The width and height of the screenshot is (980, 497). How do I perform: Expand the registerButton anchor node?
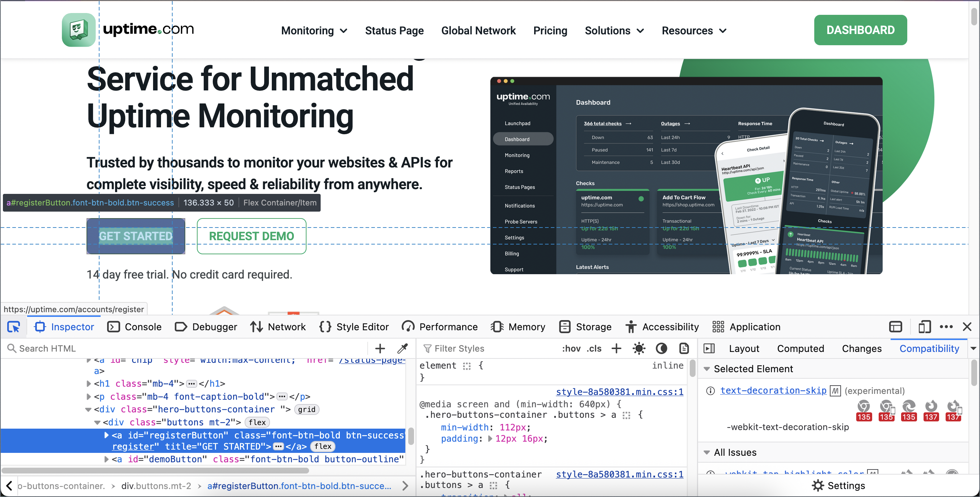click(106, 435)
